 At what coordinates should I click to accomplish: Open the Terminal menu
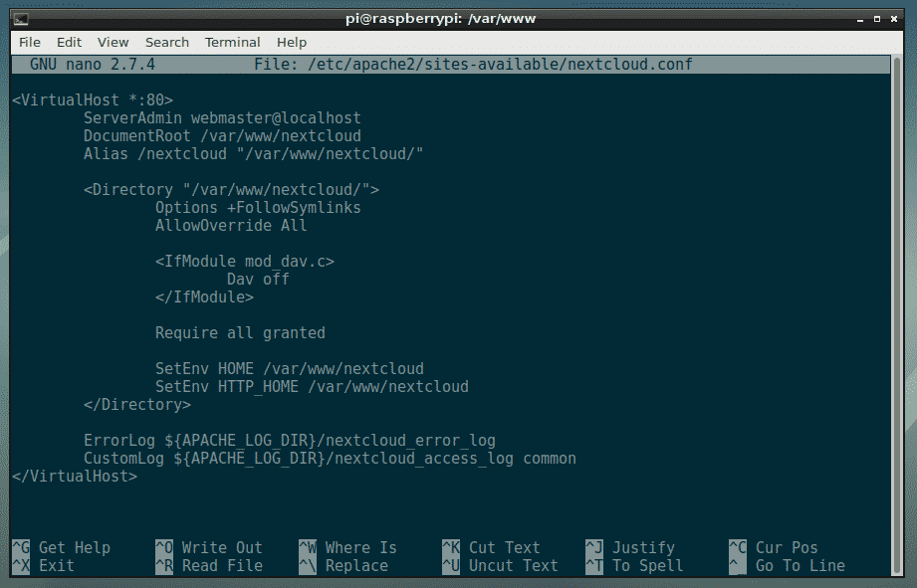coord(232,42)
